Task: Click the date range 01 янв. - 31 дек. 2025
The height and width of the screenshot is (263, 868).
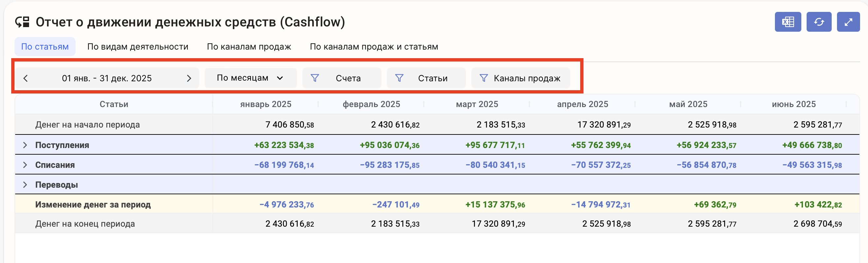Action: point(107,79)
